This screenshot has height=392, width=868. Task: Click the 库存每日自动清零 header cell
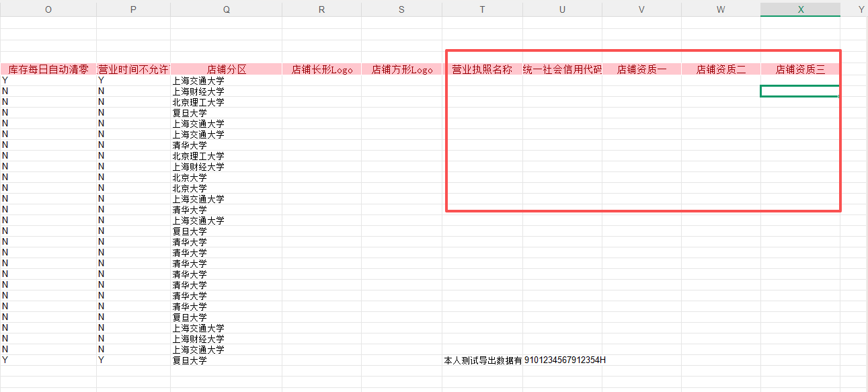pyautogui.click(x=48, y=69)
